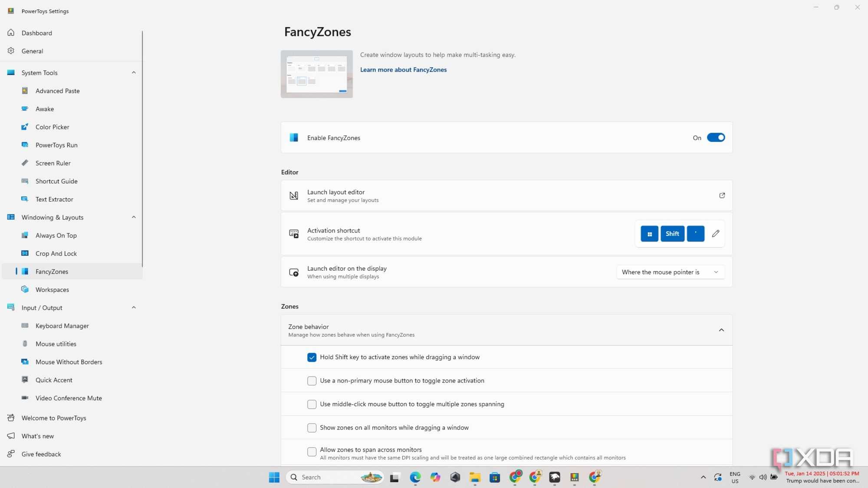Edit activation shortcut with pencil icon

(716, 234)
